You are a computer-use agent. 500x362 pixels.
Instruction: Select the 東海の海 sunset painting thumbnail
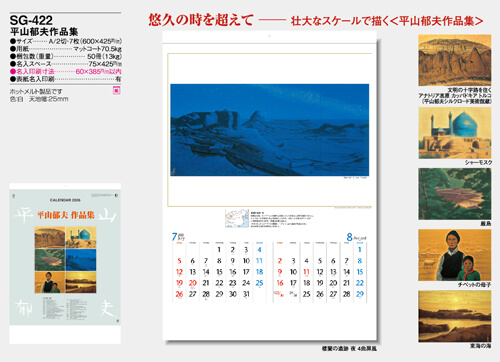[x=455, y=316]
